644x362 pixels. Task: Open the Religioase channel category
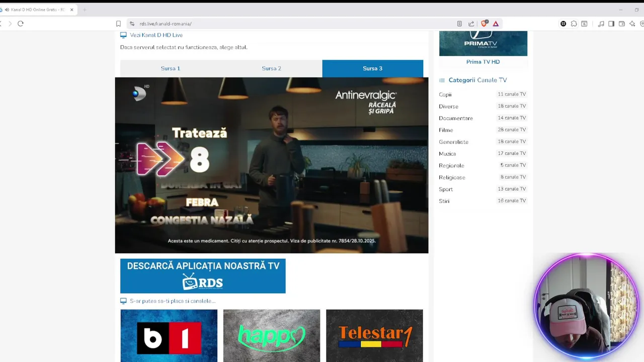click(452, 177)
